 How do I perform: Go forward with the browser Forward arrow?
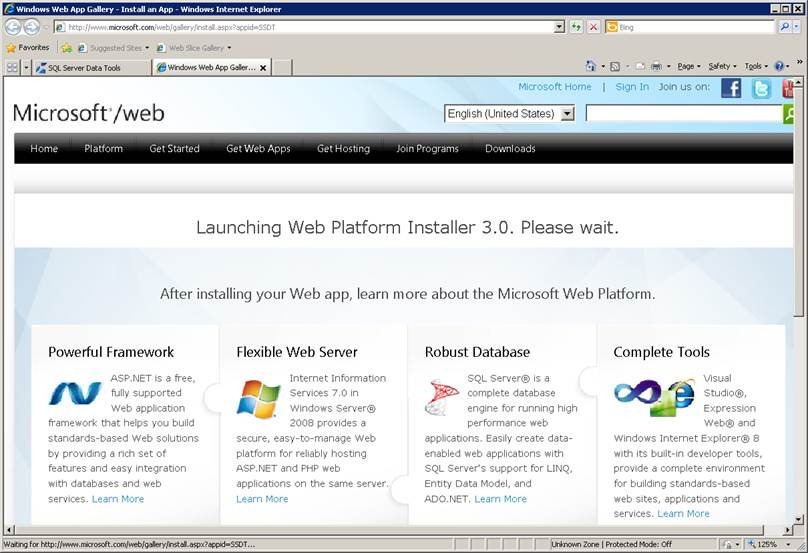tap(31, 27)
